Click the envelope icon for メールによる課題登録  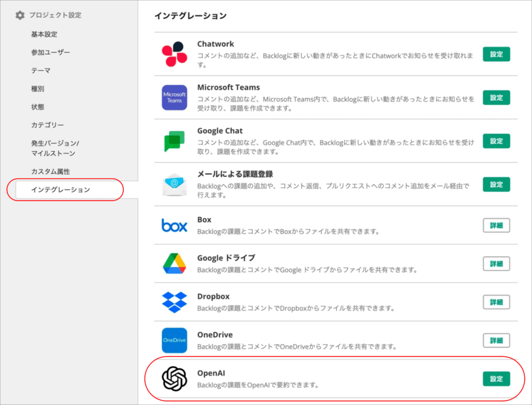tap(174, 184)
